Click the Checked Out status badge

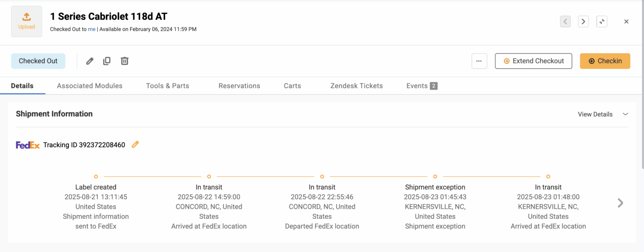point(38,61)
